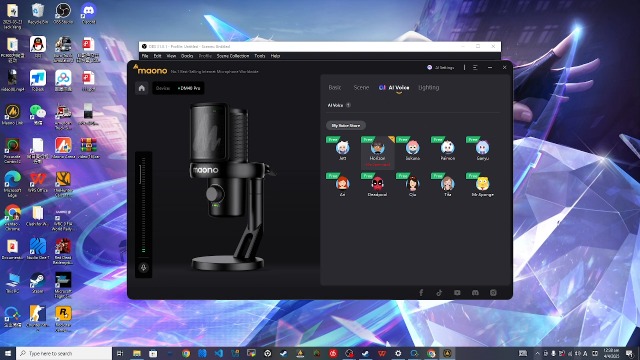Open the View menu in OBS

(x=171, y=56)
